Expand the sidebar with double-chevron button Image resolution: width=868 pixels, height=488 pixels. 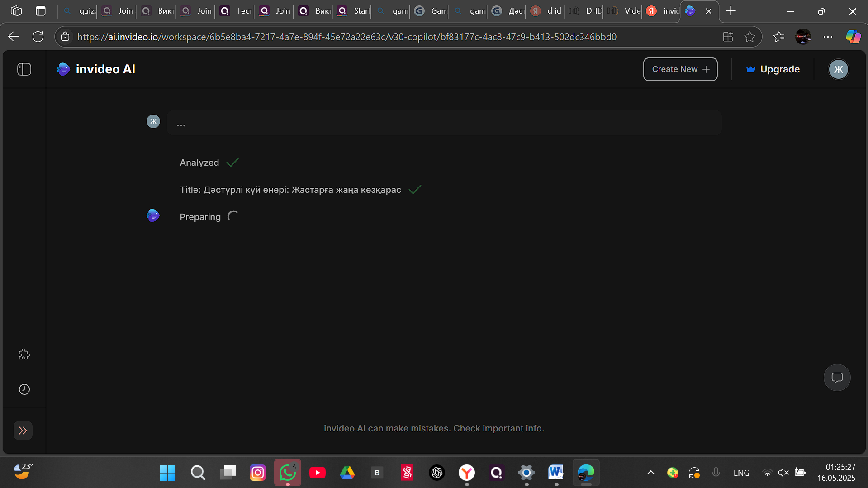tap(23, 431)
